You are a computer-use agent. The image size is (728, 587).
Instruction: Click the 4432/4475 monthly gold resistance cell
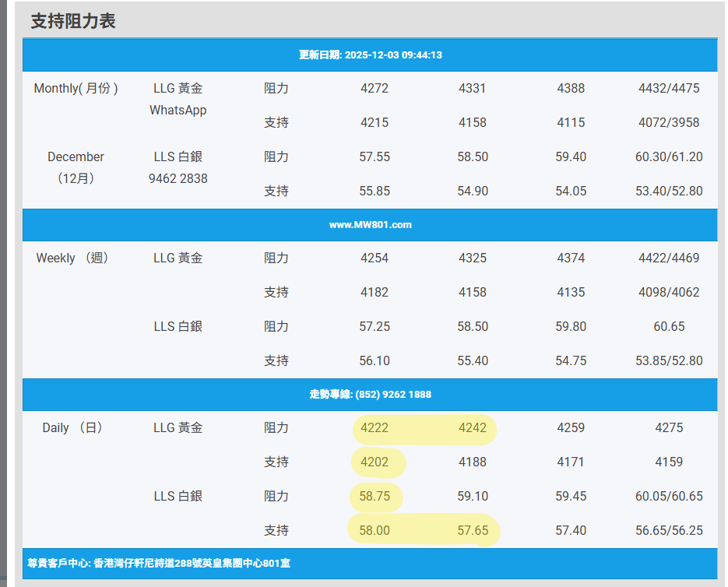click(x=668, y=89)
